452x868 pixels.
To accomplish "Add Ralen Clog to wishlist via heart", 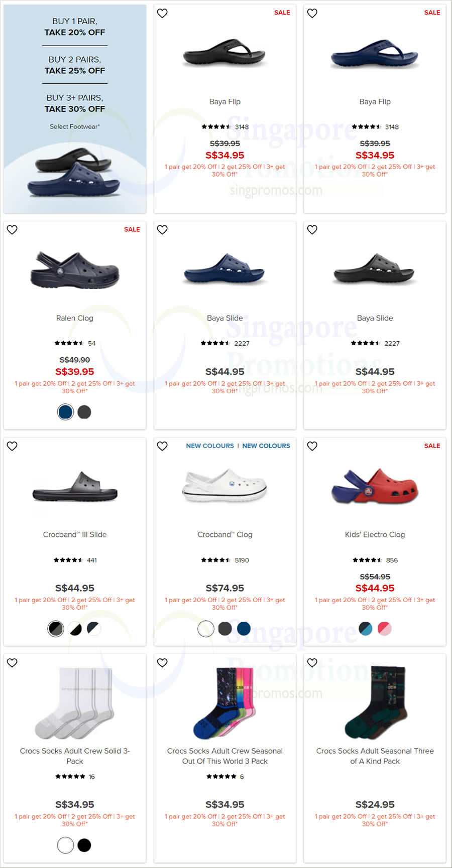I will 12,229.
